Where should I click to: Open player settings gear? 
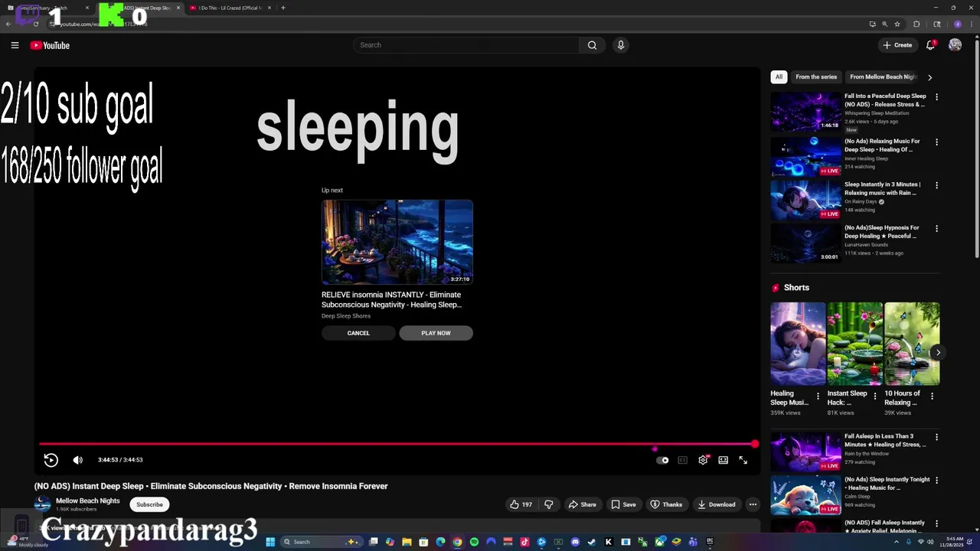click(x=703, y=460)
